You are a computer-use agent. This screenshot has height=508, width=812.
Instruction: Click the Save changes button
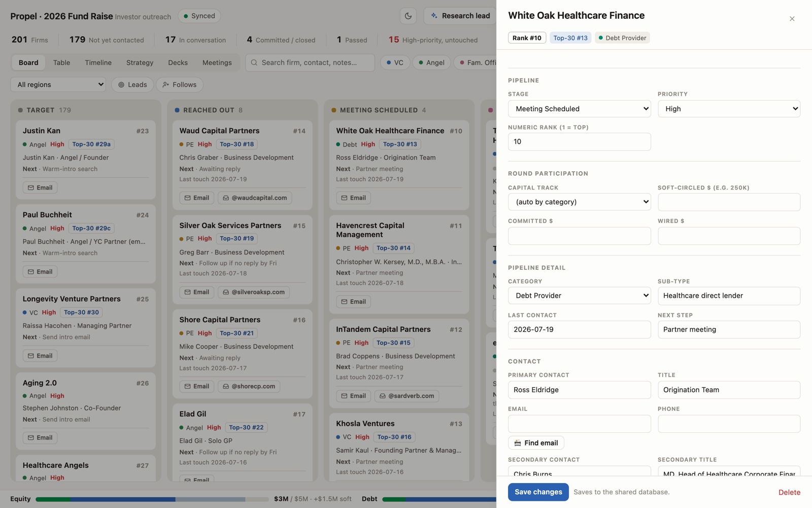[x=538, y=492]
